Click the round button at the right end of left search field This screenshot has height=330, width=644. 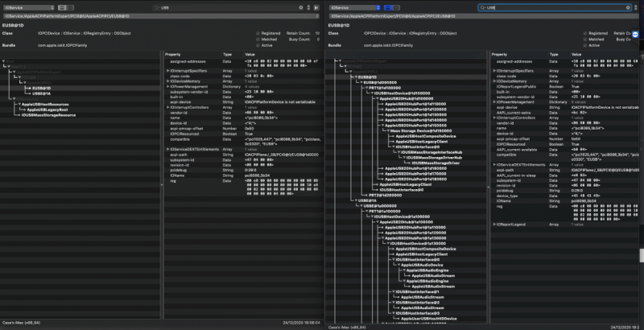(300, 7)
